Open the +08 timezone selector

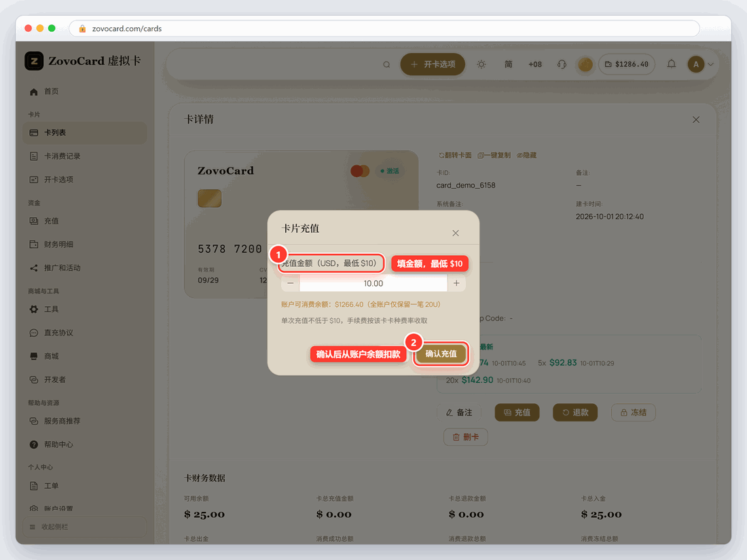click(x=535, y=64)
